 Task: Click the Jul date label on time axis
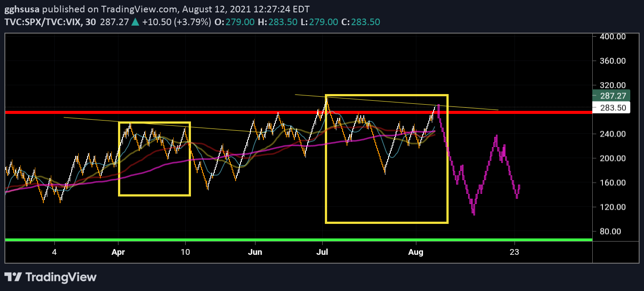pyautogui.click(x=322, y=252)
